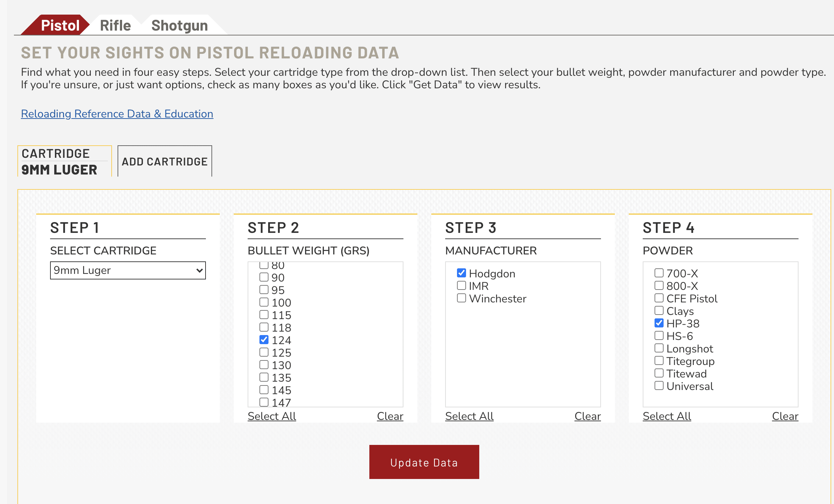Open Reloading Reference Data & Education link
834x504 pixels.
(117, 114)
